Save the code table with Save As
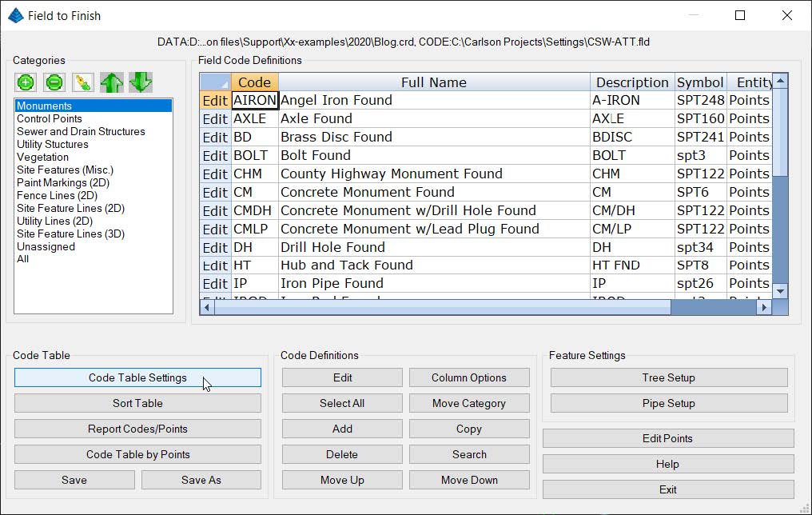This screenshot has width=812, height=515. (x=201, y=479)
